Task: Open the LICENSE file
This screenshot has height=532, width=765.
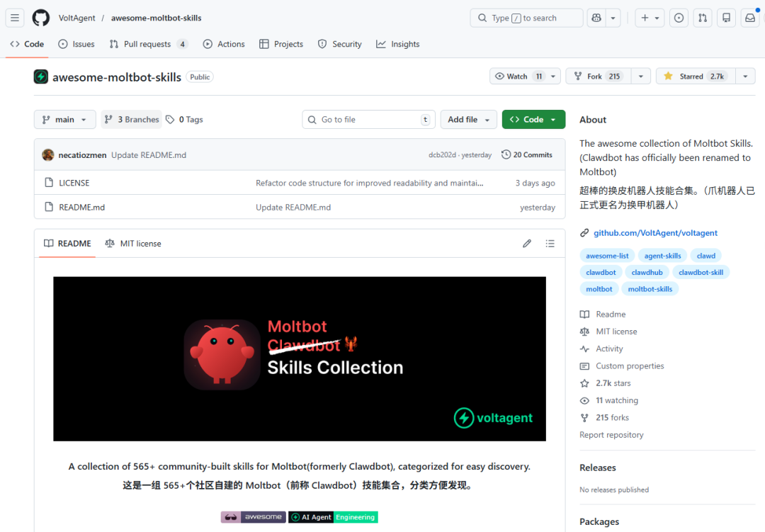Action: (74, 183)
